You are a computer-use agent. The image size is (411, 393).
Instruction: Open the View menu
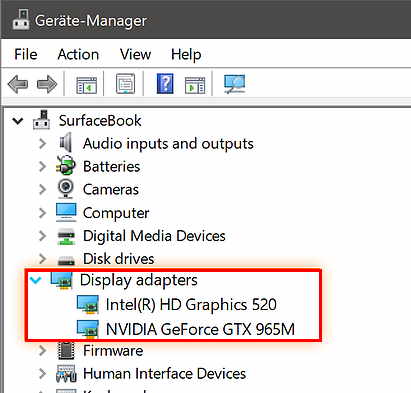[136, 54]
